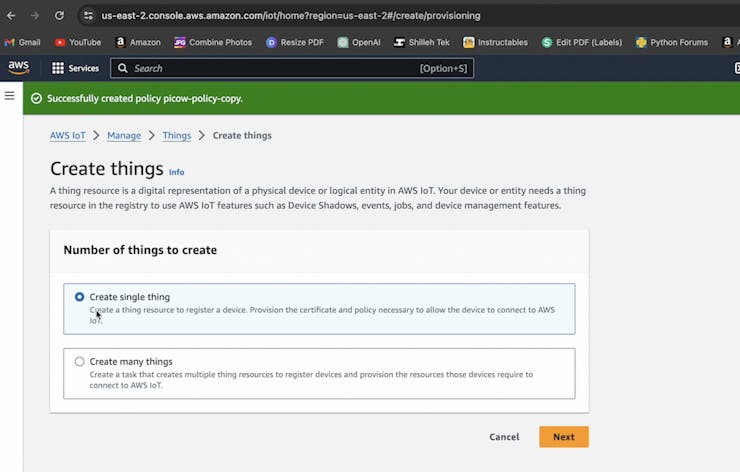
Task: Open site information icon in address bar
Action: click(x=88, y=16)
